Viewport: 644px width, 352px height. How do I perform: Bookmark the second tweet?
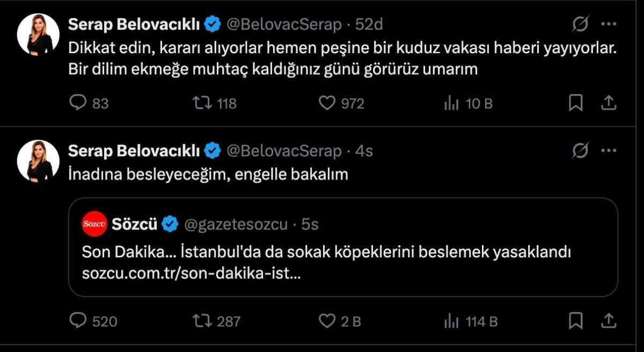(576, 321)
